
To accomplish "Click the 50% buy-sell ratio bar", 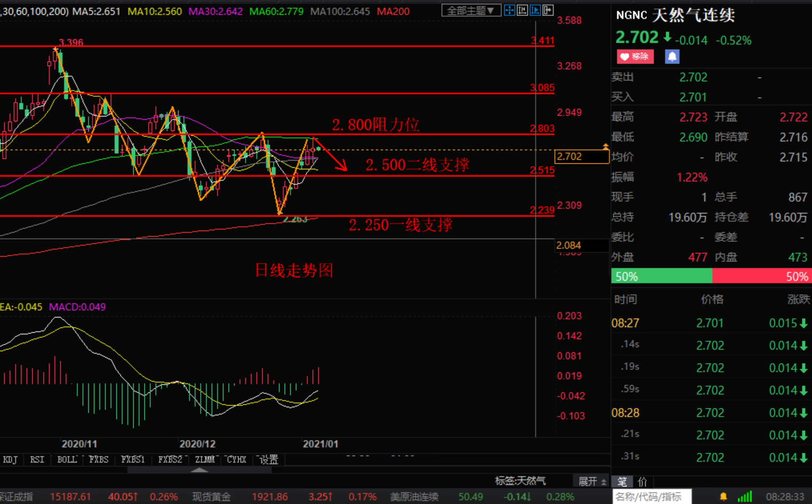I will coord(710,276).
